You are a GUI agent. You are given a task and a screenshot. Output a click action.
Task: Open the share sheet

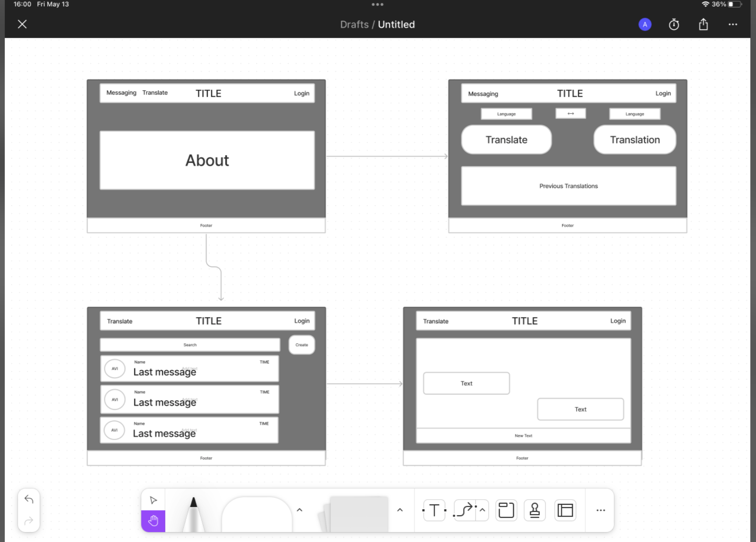[703, 25]
